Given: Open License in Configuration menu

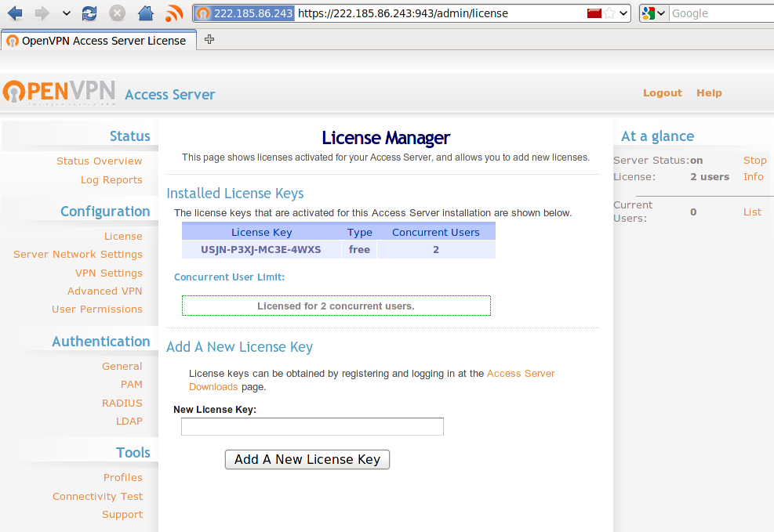Looking at the screenshot, I should (123, 236).
